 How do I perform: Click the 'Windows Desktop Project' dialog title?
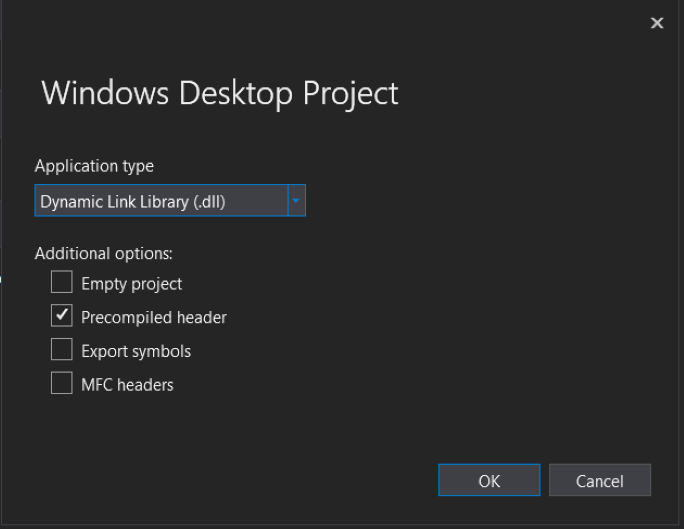[220, 94]
